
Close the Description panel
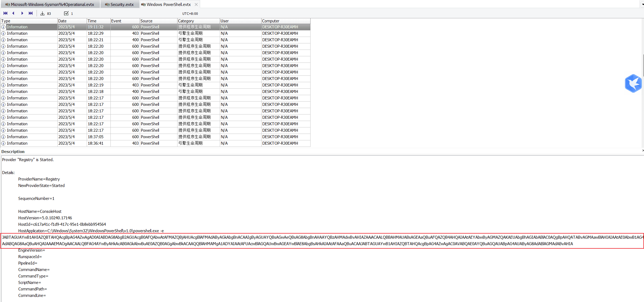click(643, 151)
